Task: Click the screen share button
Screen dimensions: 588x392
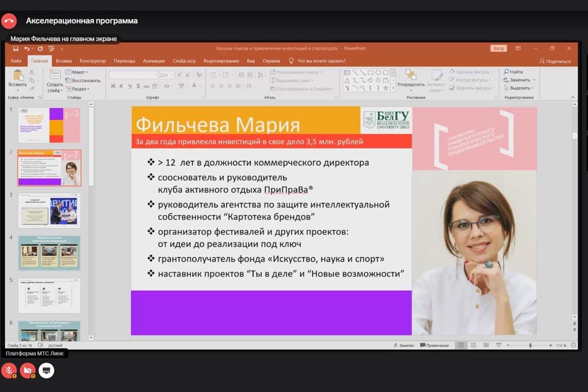Action: point(46,370)
